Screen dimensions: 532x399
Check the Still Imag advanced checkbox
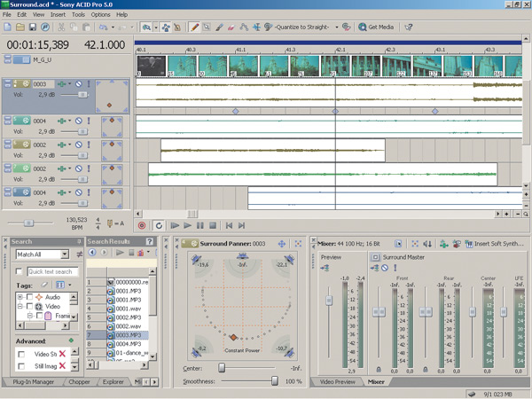tap(21, 366)
